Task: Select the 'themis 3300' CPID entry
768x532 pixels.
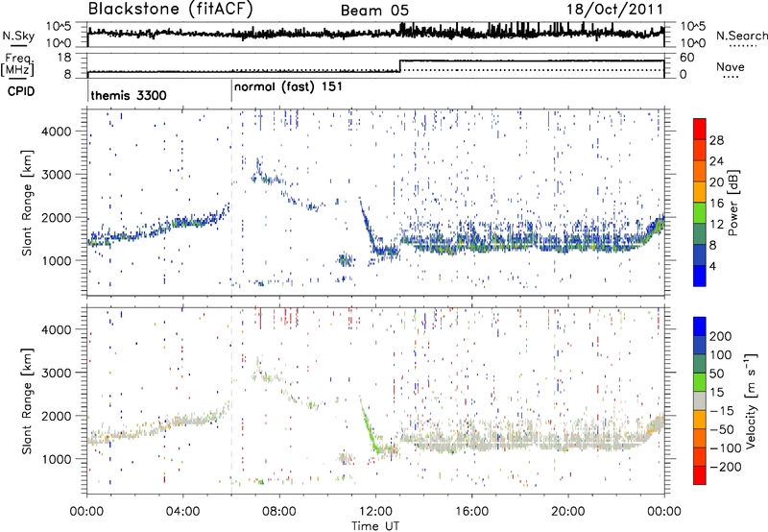Action: 129,95
